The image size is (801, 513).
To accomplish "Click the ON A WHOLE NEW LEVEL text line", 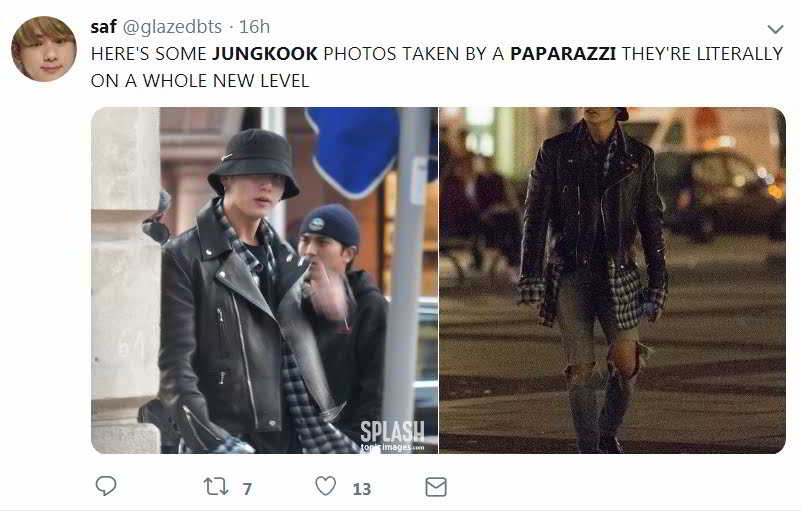I will [200, 81].
